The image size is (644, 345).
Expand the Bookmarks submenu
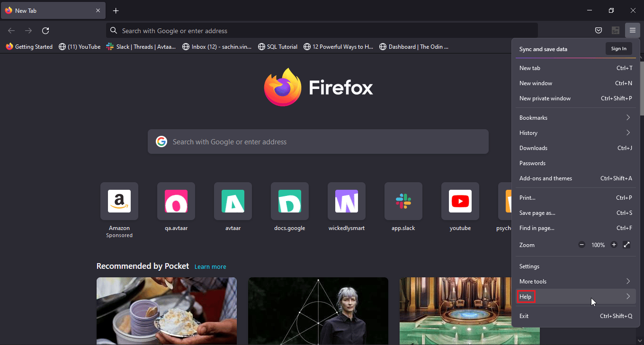tap(575, 117)
